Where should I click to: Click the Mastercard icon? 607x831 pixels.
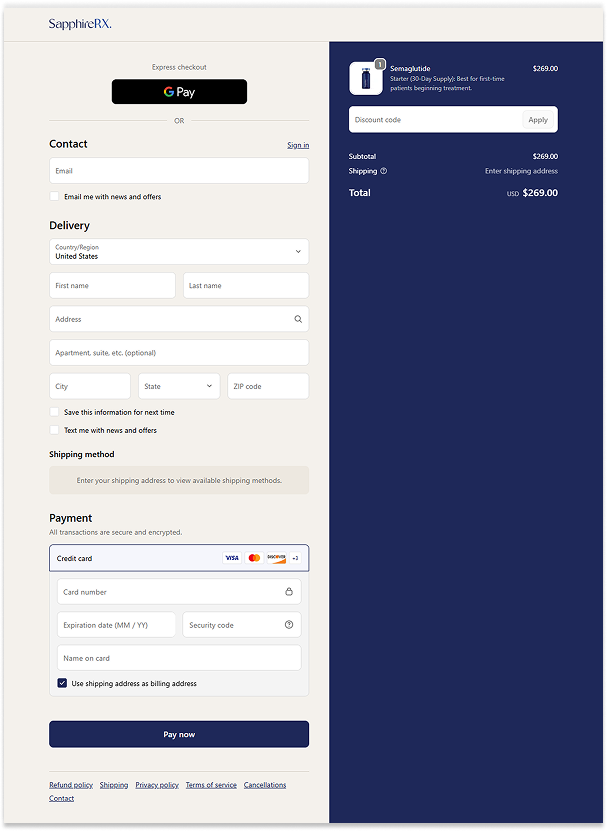254,558
